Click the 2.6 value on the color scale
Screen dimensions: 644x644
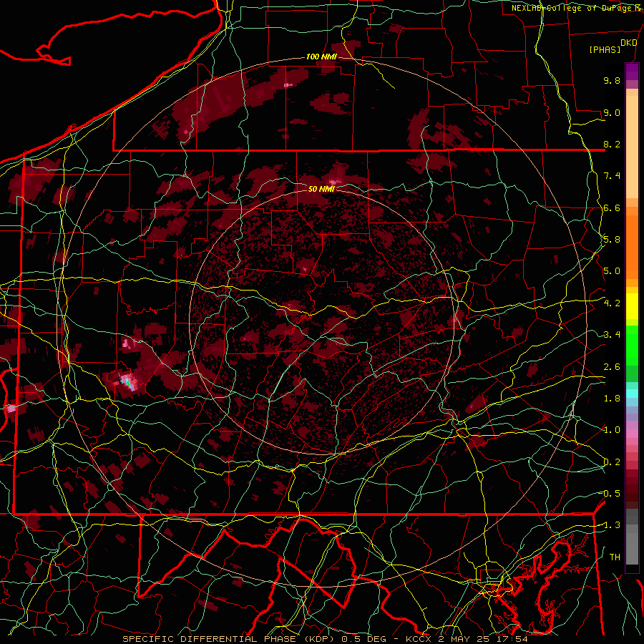(x=612, y=367)
